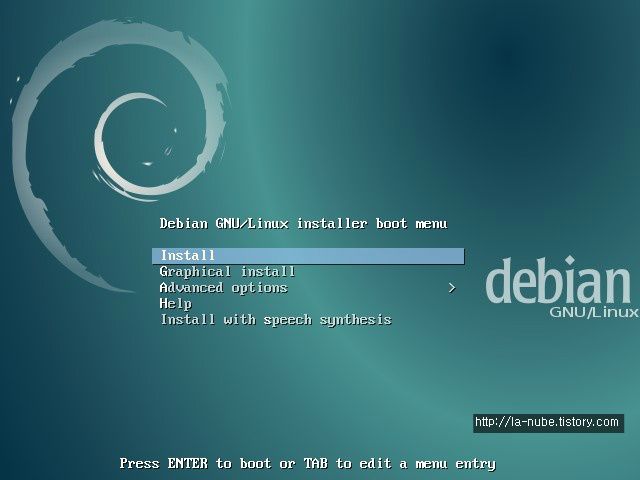Image resolution: width=640 pixels, height=480 pixels.
Task: Click the la-nube.tistory.com URL text
Action: 547,422
